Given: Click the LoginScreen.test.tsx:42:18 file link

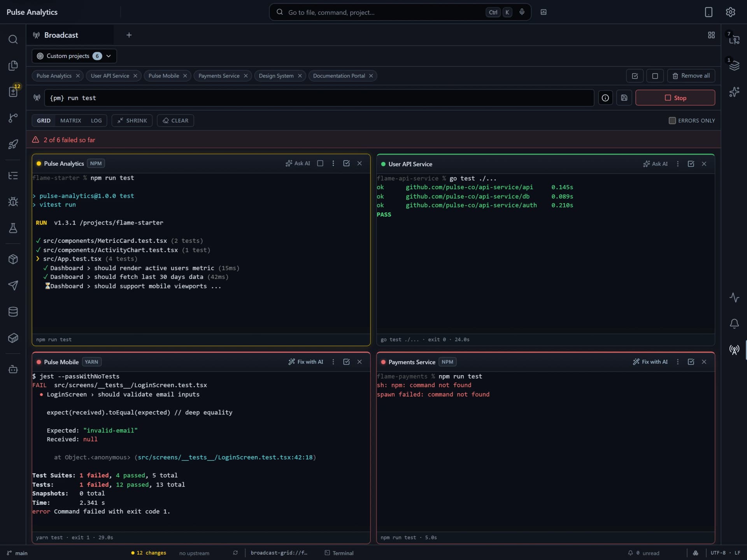Looking at the screenshot, I should tap(225, 457).
